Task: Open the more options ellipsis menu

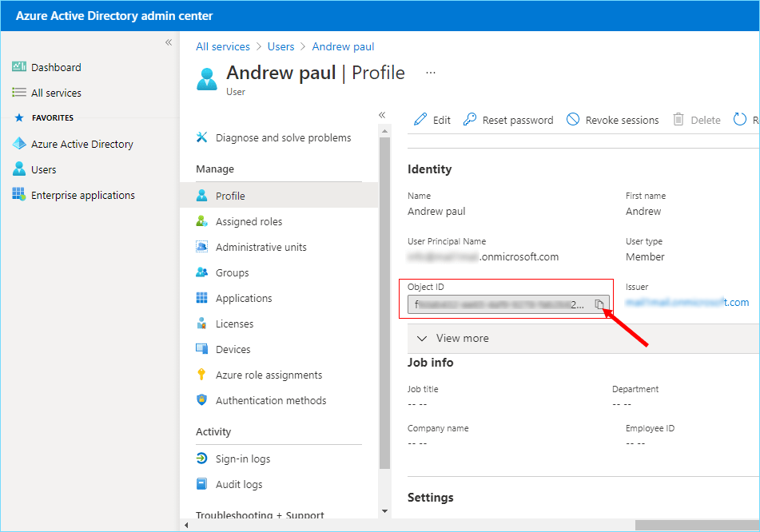Action: click(x=431, y=73)
